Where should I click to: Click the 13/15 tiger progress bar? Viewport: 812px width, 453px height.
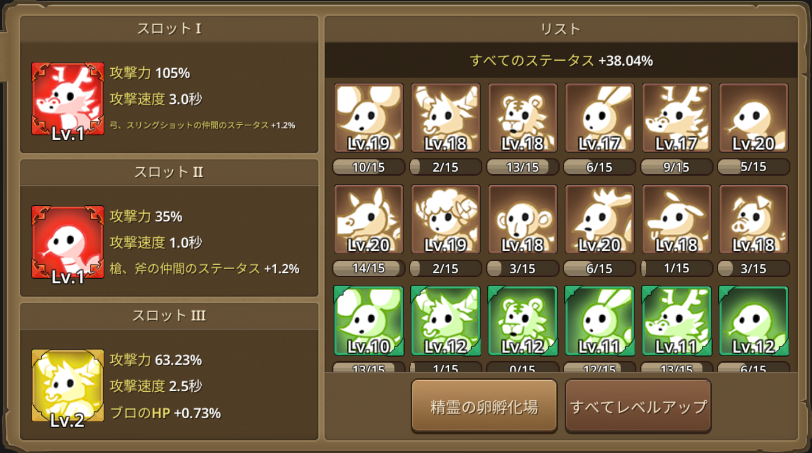[523, 167]
